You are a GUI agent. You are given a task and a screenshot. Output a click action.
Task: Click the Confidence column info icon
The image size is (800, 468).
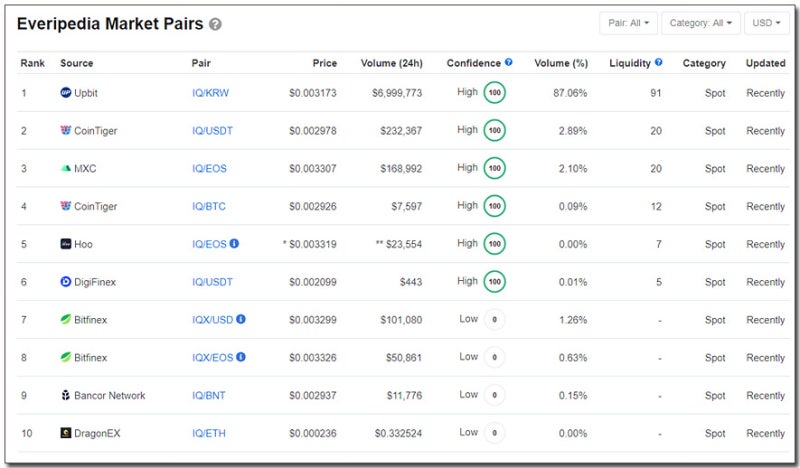(x=509, y=62)
